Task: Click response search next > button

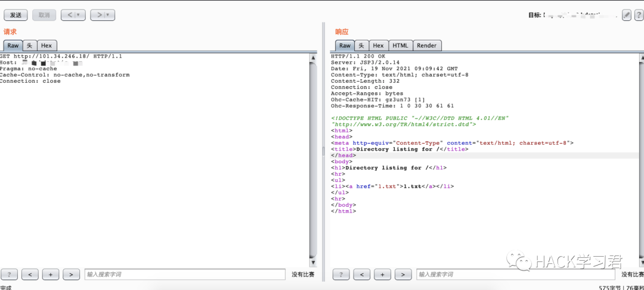Action: [x=403, y=275]
